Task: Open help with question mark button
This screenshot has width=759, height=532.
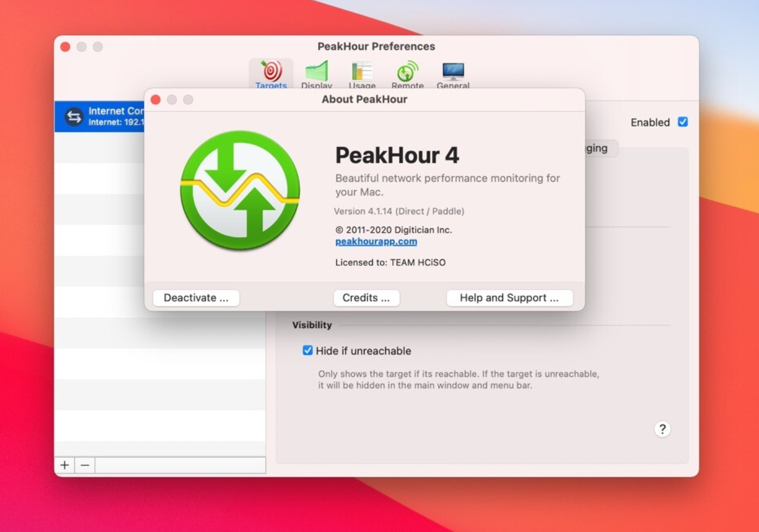Action: (662, 429)
